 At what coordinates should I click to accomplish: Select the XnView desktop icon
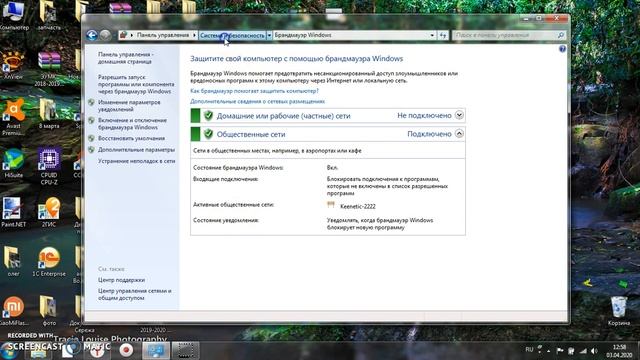pos(14,65)
